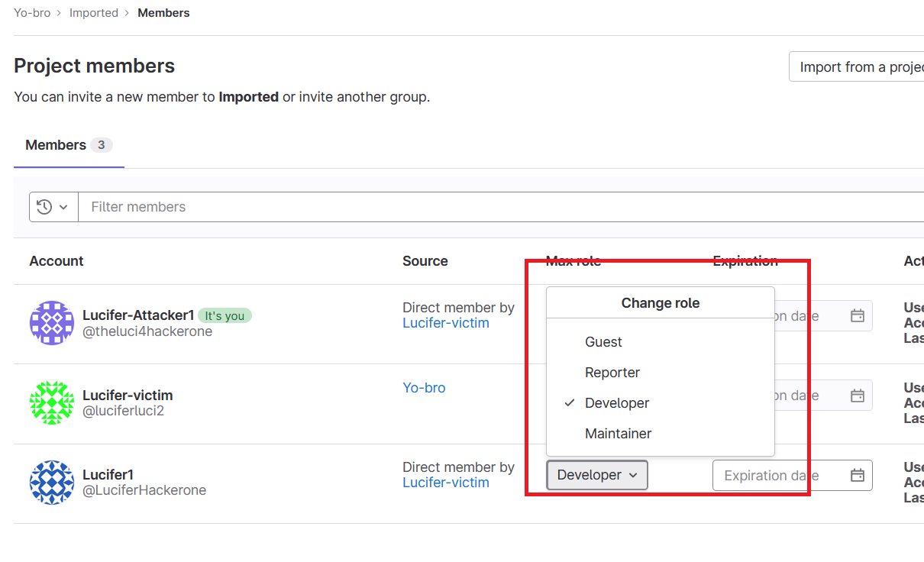The height and width of the screenshot is (562, 924).
Task: Choose the checked Developer role option
Action: 617,403
